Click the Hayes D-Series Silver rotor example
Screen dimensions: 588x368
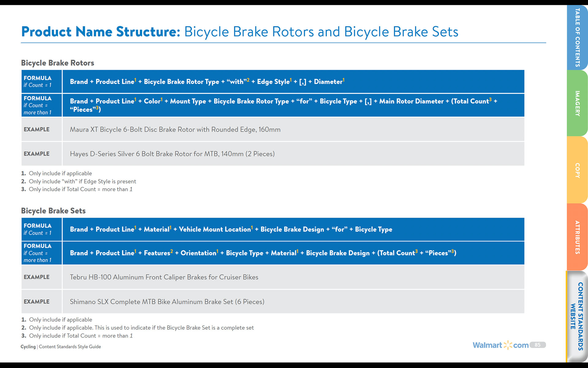[273, 154]
